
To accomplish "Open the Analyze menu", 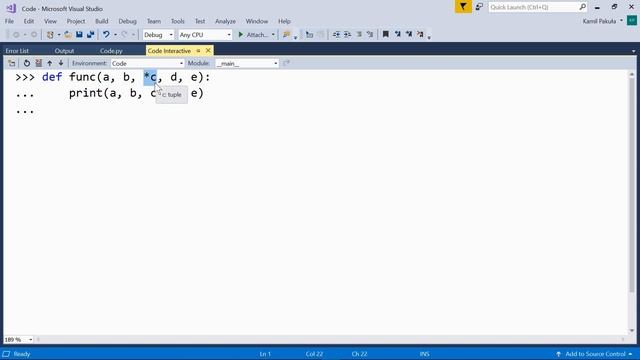I will (225, 21).
